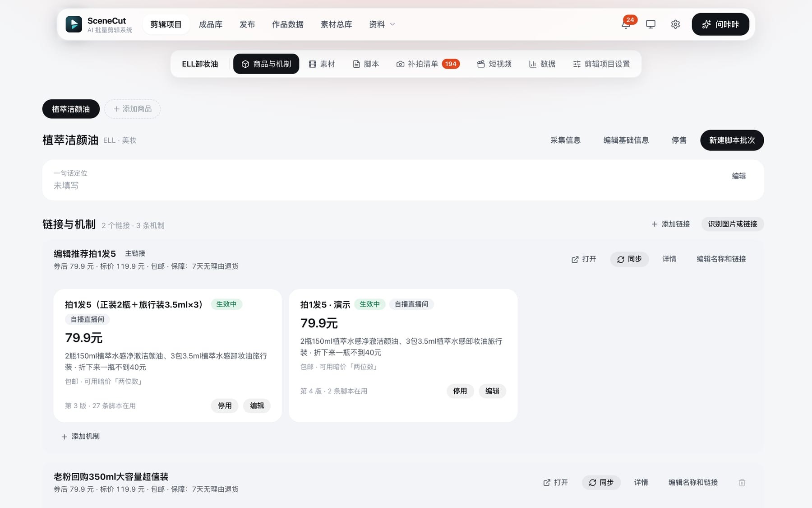View 详情 of 编辑推荐拍1发5

(669, 259)
